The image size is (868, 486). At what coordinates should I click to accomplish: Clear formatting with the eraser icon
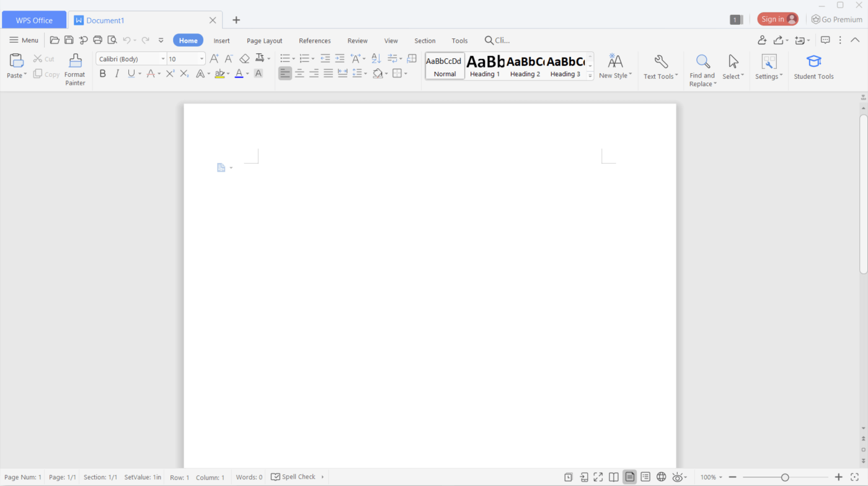[244, 58]
